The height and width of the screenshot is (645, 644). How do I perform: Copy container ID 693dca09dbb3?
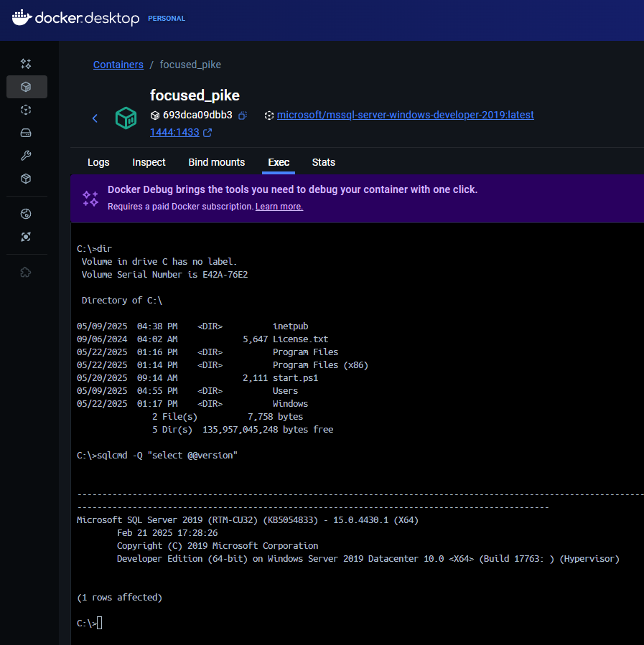pyautogui.click(x=243, y=116)
